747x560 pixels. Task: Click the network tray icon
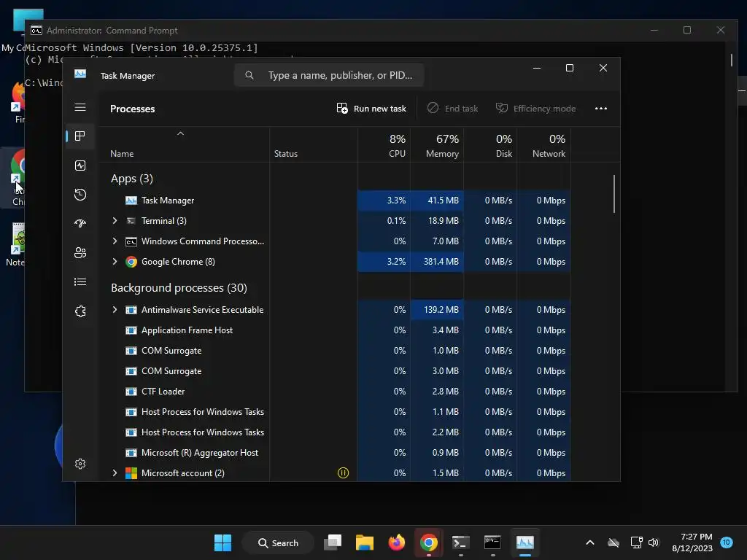point(636,542)
